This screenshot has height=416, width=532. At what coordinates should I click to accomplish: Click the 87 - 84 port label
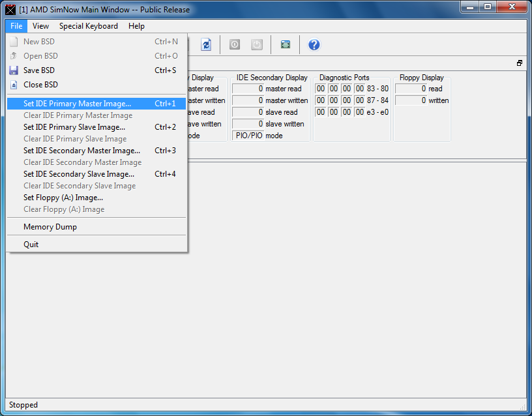[377, 100]
